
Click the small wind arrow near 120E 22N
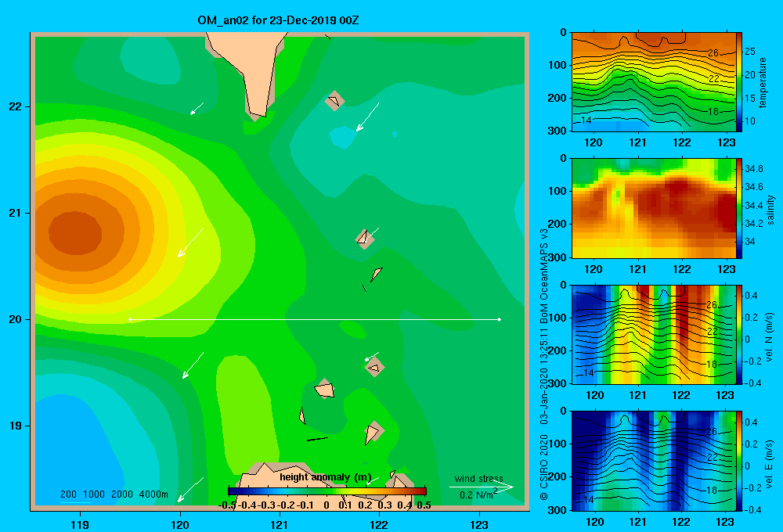(197, 108)
